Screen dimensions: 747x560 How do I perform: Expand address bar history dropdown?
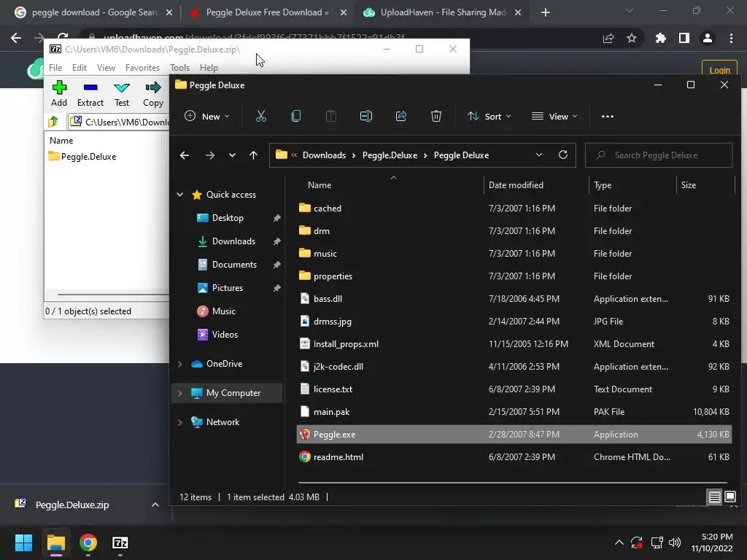click(539, 155)
